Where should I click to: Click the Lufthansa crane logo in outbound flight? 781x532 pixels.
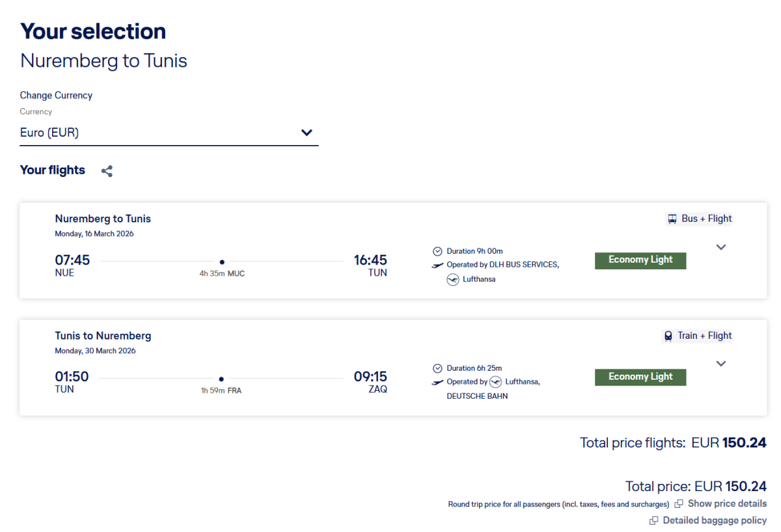pos(453,280)
